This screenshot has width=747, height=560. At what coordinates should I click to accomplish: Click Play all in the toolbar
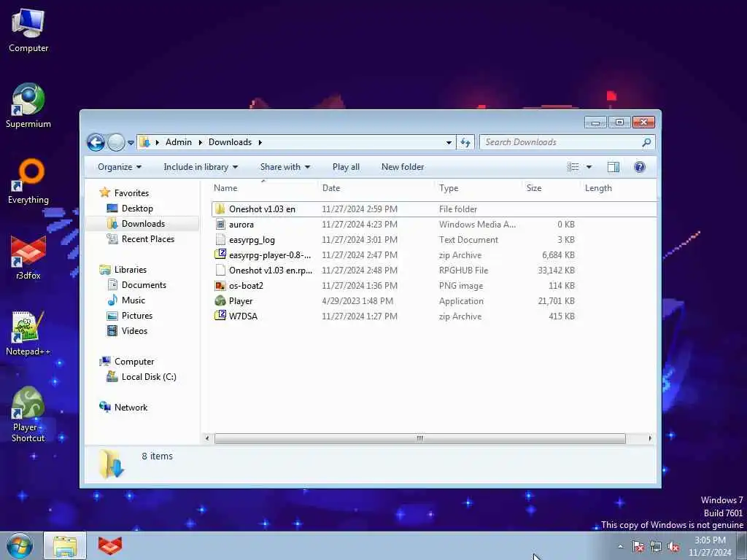[x=346, y=167]
